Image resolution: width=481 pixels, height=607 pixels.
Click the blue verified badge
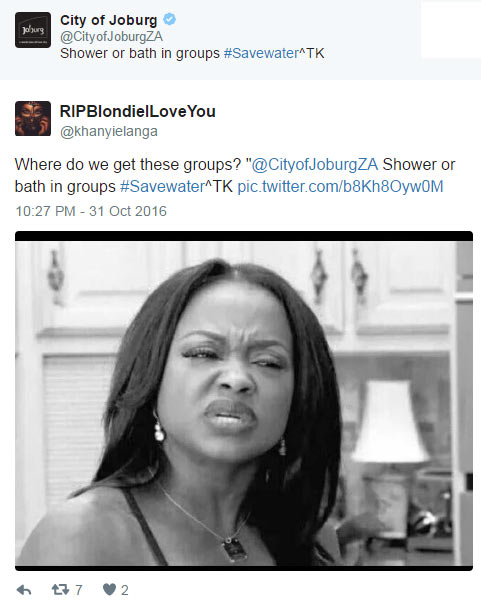point(169,19)
